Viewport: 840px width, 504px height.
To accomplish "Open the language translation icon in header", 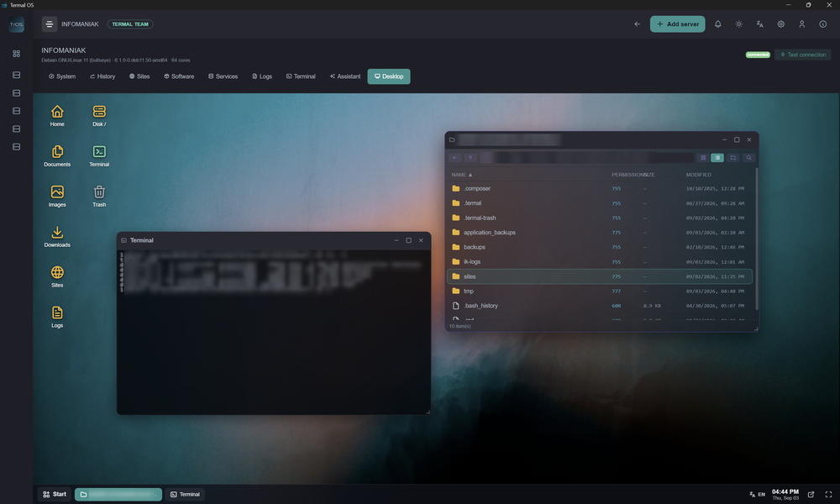I will 759,24.
